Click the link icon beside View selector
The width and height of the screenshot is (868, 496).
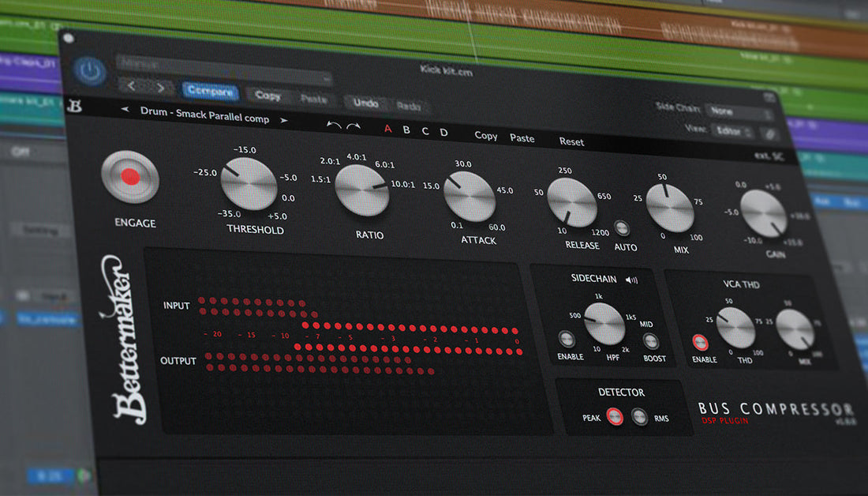pos(769,133)
